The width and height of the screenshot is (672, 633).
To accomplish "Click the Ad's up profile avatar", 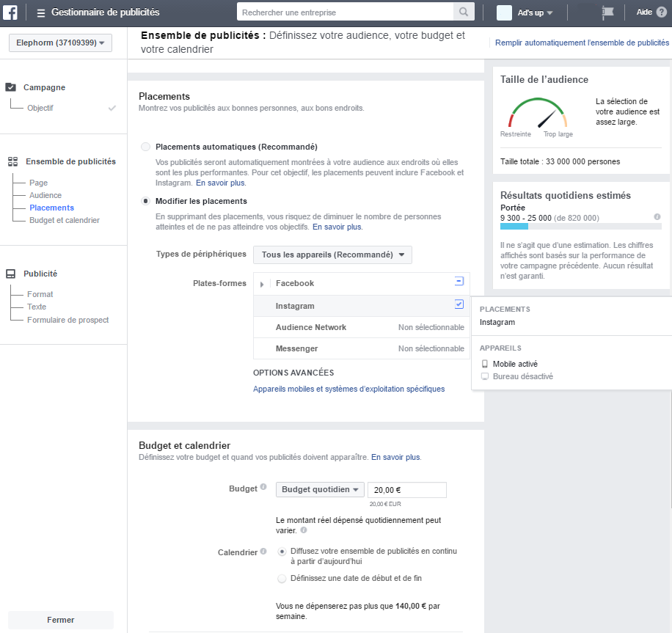I will [x=504, y=12].
